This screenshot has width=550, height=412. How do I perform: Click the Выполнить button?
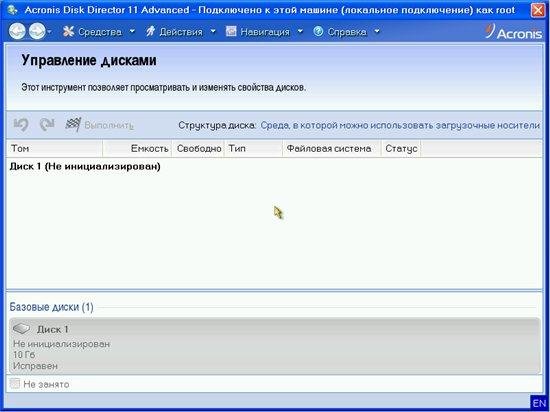point(109,125)
